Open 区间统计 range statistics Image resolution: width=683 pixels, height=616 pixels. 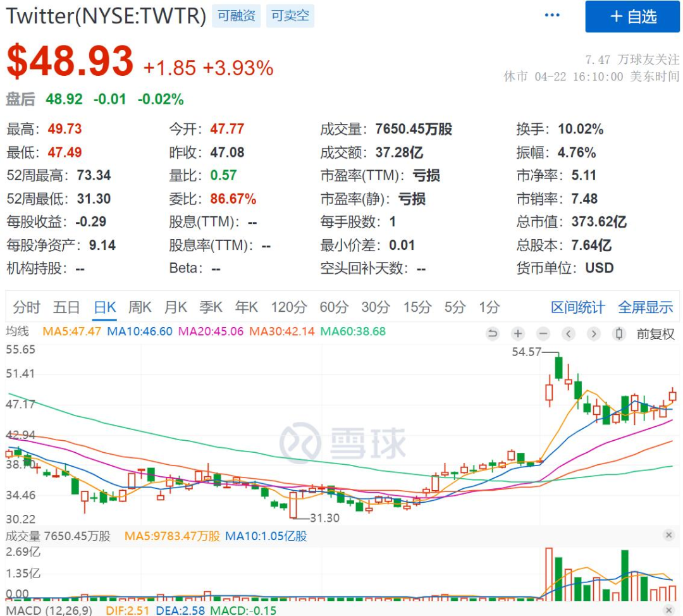[x=577, y=307]
